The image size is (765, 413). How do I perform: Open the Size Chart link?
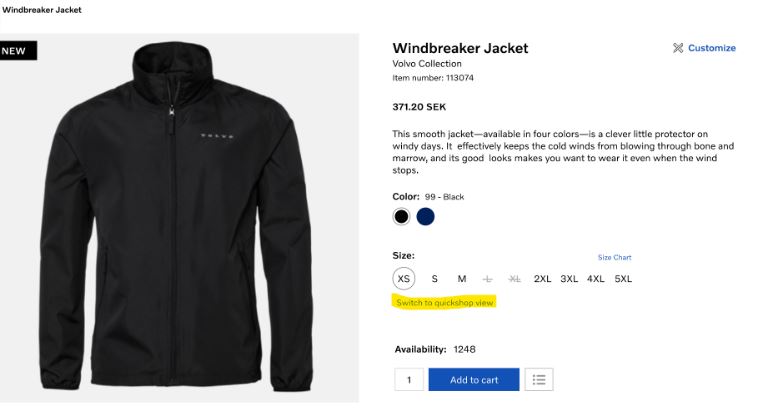click(x=614, y=257)
